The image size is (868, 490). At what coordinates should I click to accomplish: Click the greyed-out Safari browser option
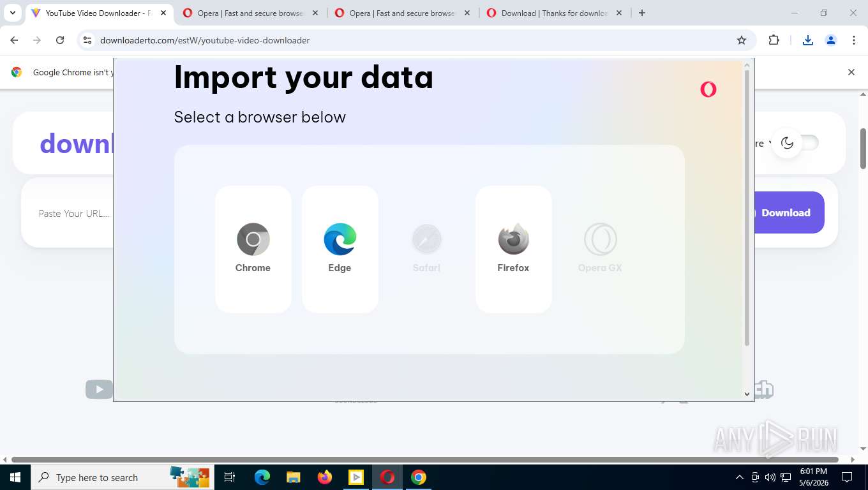[x=427, y=249]
